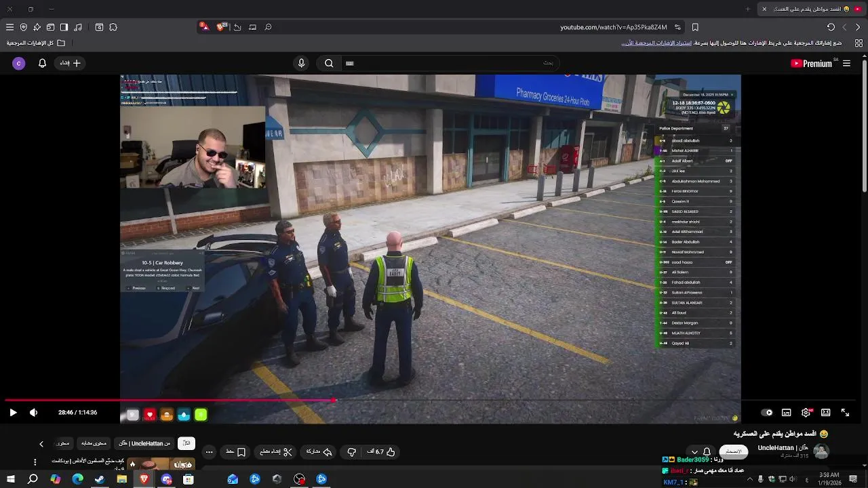Click the Brave VPN shield icon
Viewport: 868px width, 488px height.
23,27
